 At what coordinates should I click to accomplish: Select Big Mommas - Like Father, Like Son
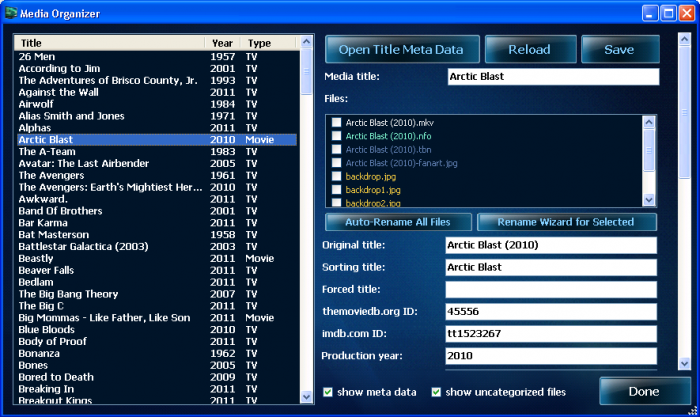(x=157, y=318)
